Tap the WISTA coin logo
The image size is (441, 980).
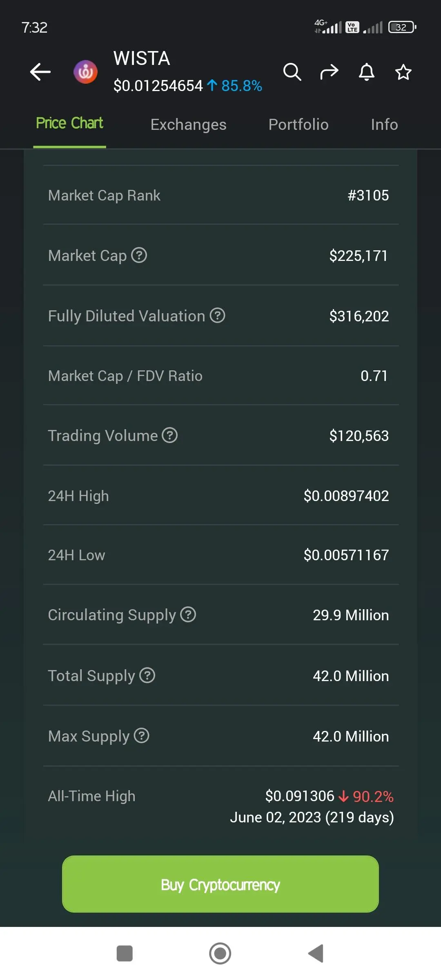coord(85,72)
